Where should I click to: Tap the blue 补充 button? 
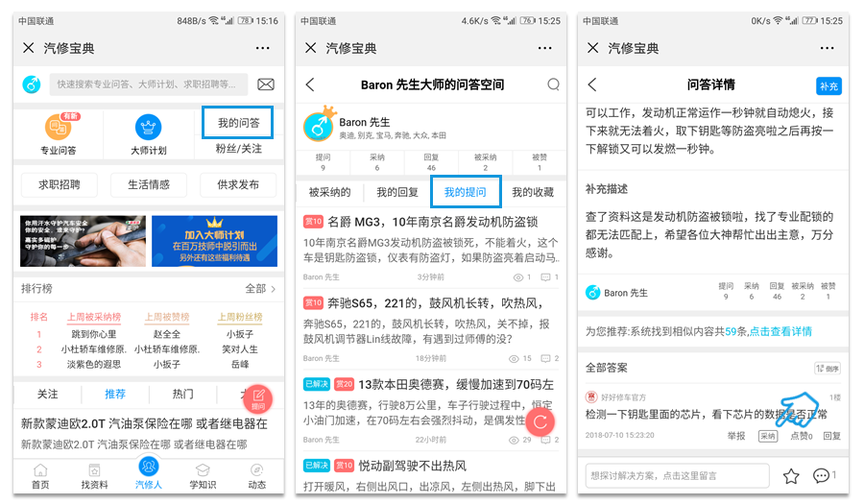click(828, 86)
